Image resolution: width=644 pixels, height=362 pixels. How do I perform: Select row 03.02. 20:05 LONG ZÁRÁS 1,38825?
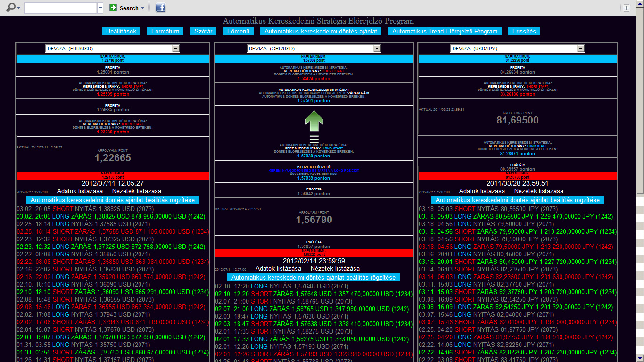pos(111,216)
